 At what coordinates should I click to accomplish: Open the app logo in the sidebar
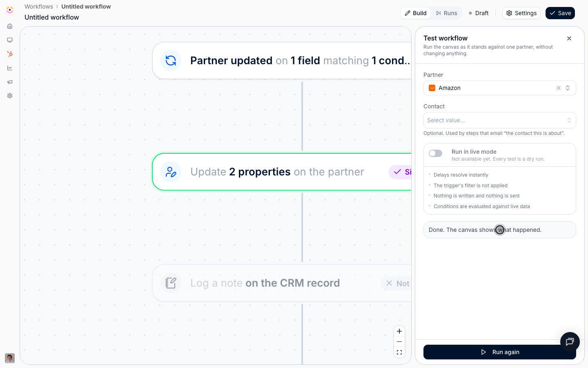pos(10,10)
